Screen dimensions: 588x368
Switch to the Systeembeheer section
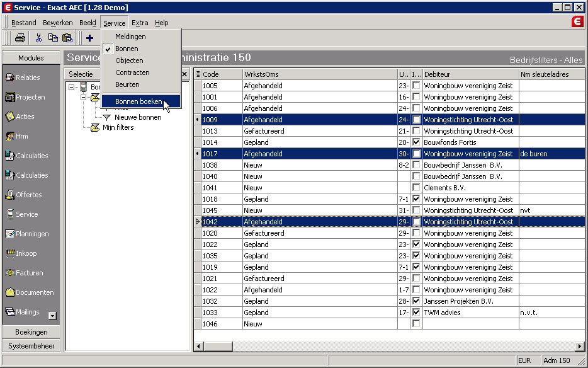point(31,346)
